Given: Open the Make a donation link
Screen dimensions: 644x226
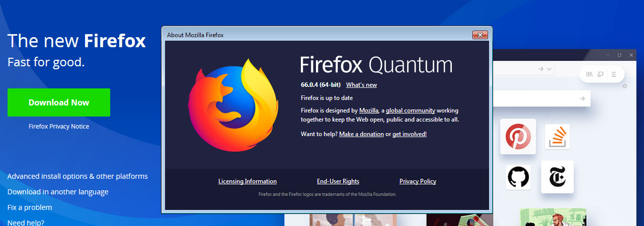Looking at the screenshot, I should (361, 134).
